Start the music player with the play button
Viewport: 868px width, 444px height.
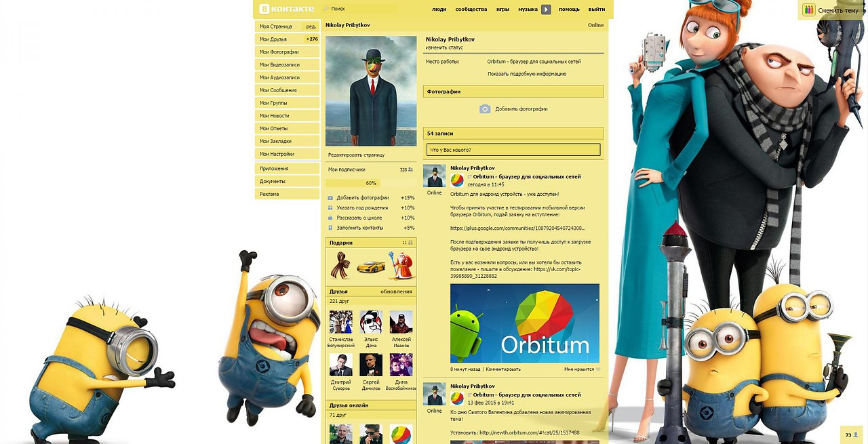click(546, 9)
